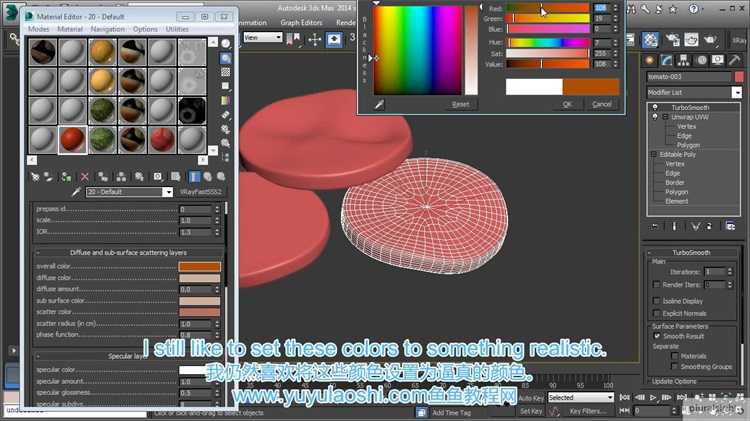Open the Motion command panel tab

coord(701,60)
